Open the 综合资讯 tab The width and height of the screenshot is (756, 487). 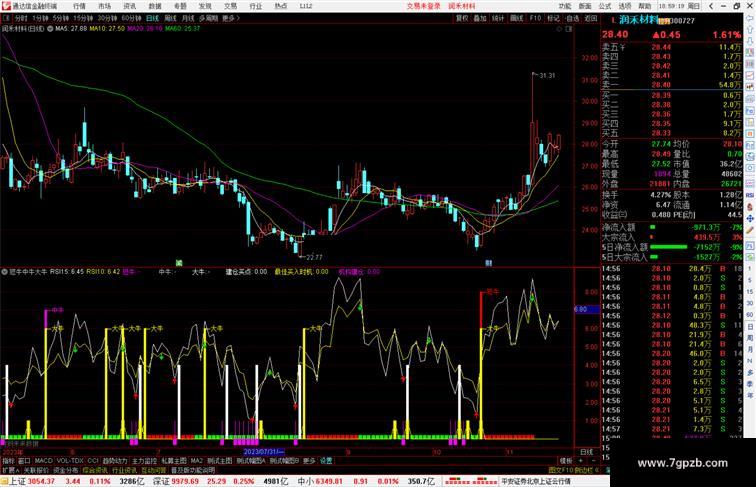click(x=95, y=470)
